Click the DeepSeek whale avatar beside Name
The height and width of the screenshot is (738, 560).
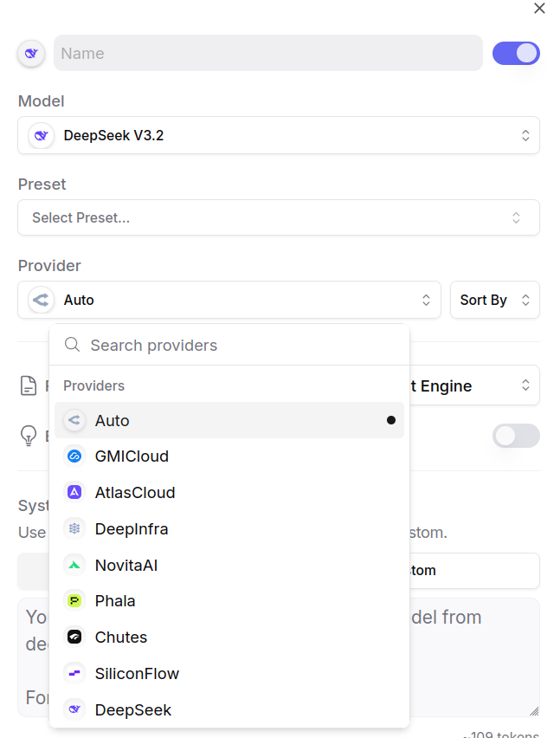click(x=31, y=54)
